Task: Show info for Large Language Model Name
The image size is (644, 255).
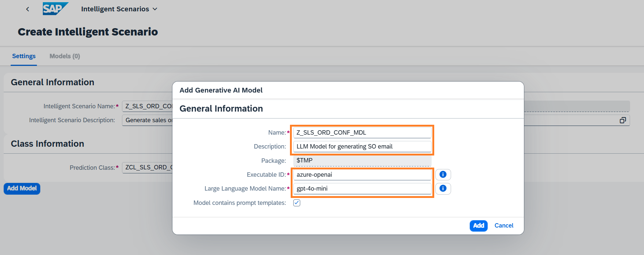Action: [x=443, y=188]
